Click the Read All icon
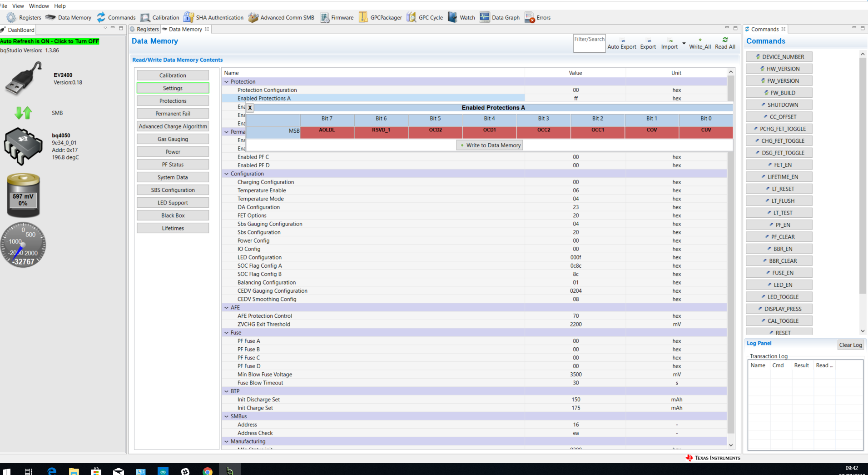Viewport: 868px width, 475px height. 725,40
